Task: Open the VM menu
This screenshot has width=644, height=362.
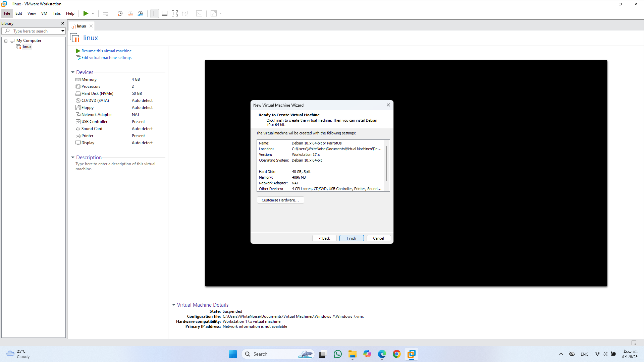Action: (44, 13)
